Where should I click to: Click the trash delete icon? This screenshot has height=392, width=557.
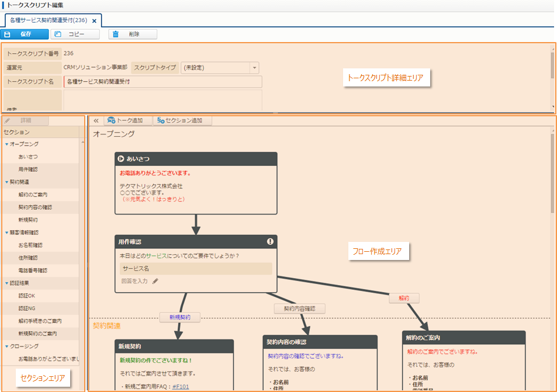click(116, 34)
